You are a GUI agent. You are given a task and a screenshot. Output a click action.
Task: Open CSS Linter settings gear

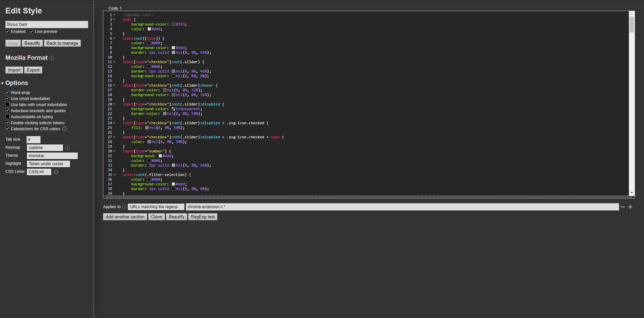pos(56,172)
